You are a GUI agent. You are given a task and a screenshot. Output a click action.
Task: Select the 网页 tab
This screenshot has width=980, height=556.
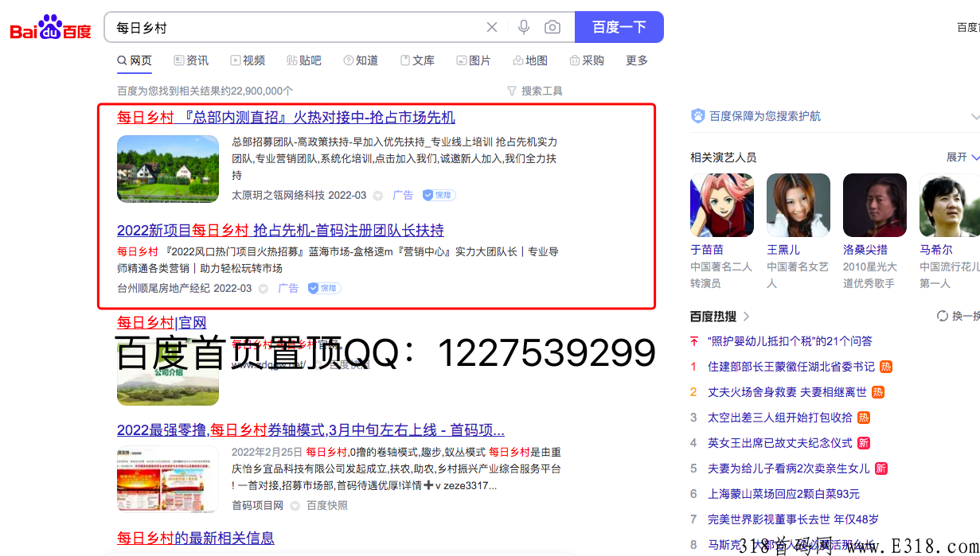[x=135, y=60]
